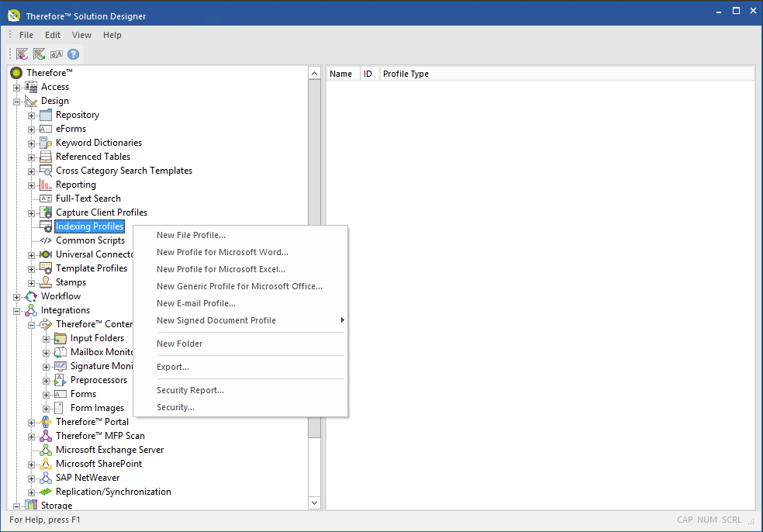The width and height of the screenshot is (763, 532).
Task: Click the tree scrollbar up arrow
Action: [x=314, y=74]
